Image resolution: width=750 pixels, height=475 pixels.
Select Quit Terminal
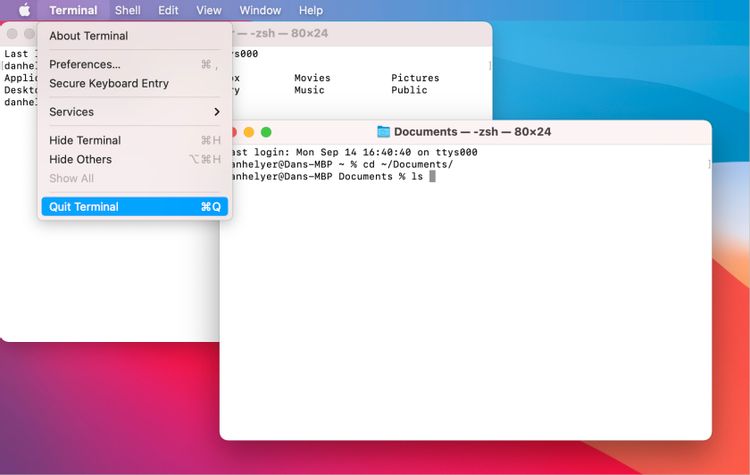click(134, 207)
